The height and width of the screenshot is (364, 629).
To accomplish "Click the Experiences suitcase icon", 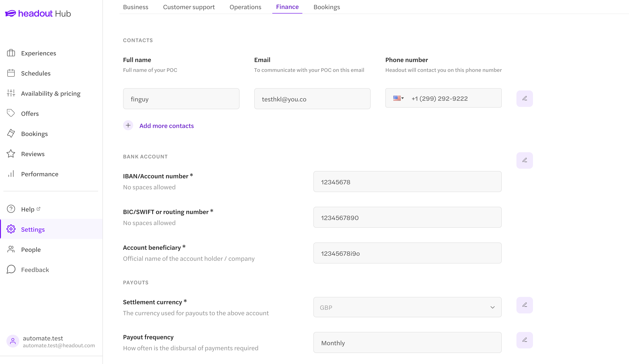I will coord(11,53).
